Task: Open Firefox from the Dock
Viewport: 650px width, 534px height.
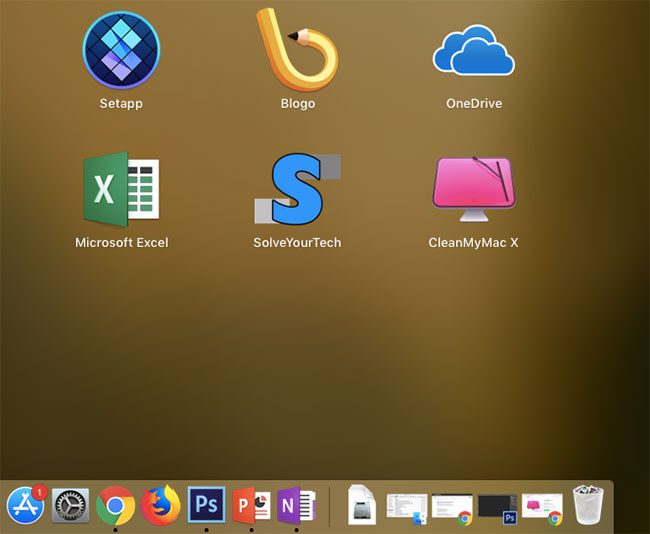Action: [161, 507]
